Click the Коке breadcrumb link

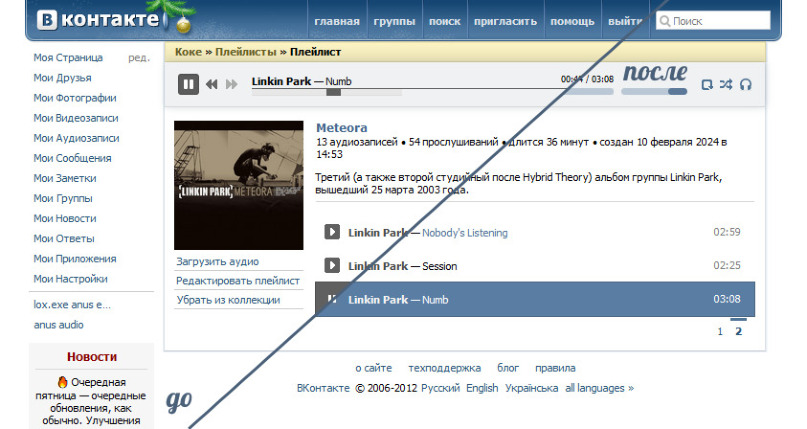(188, 52)
